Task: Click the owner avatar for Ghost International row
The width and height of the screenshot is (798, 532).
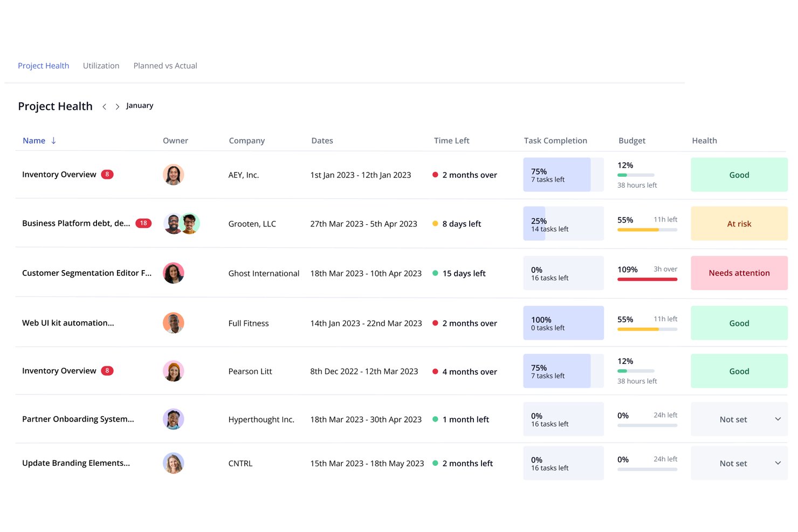Action: [x=174, y=273]
